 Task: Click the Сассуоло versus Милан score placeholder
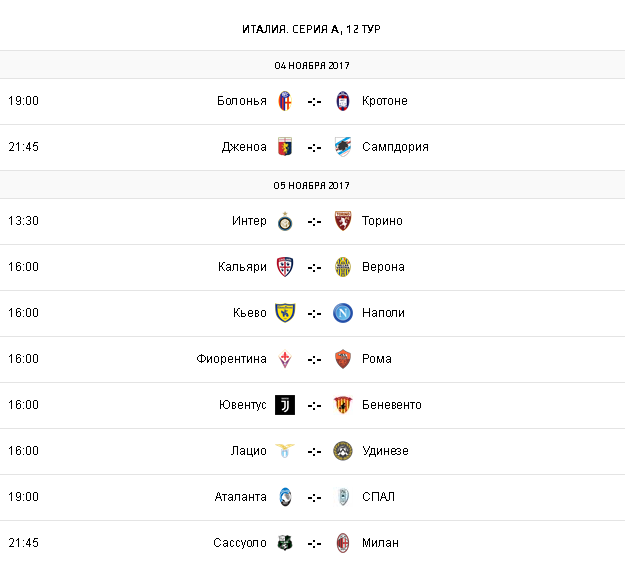point(314,543)
